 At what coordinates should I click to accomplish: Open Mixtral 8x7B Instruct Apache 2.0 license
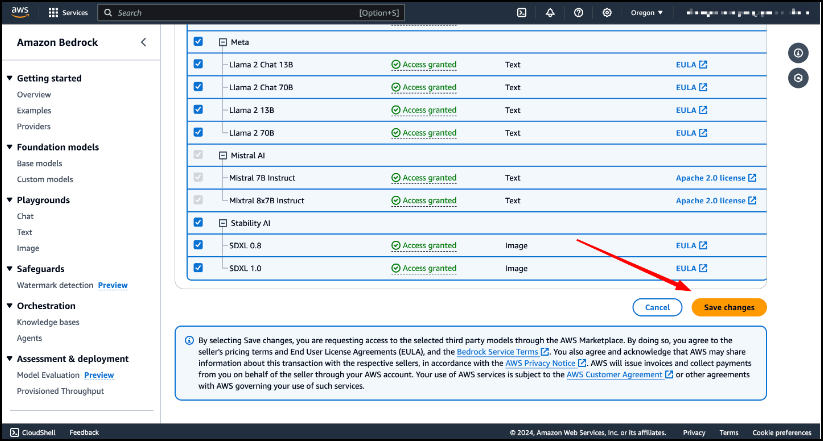coord(716,201)
